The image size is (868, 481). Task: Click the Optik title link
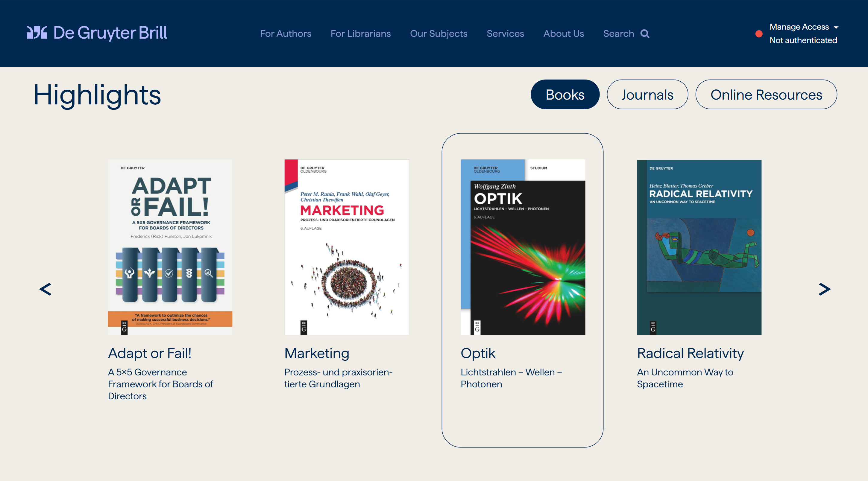(x=477, y=353)
